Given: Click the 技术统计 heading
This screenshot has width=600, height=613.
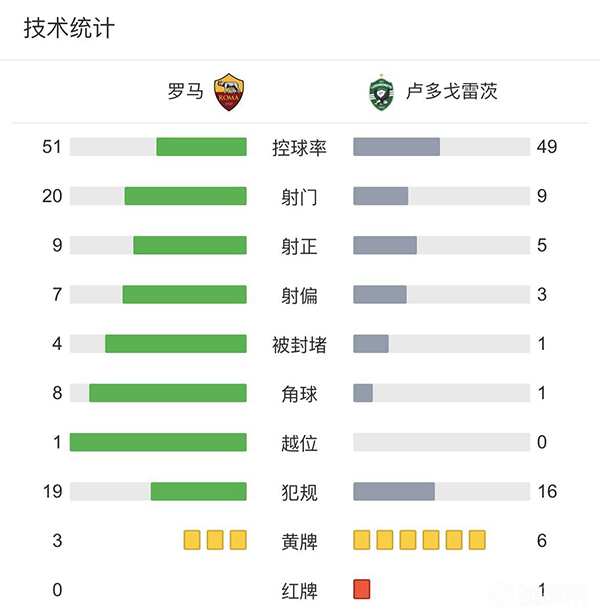Looking at the screenshot, I should (69, 28).
